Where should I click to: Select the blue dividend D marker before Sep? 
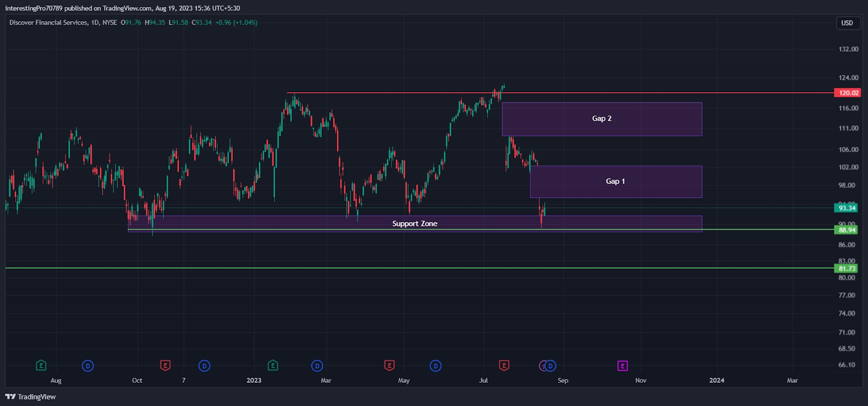click(x=551, y=366)
